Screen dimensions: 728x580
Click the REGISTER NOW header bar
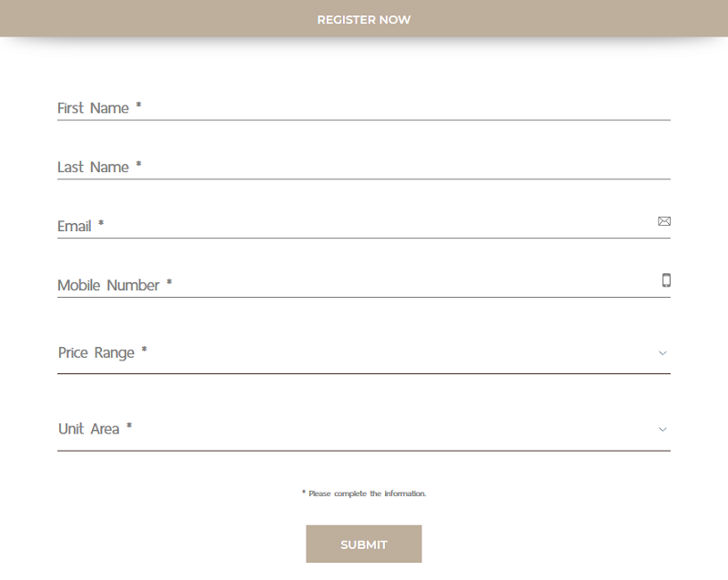pyautogui.click(x=363, y=18)
